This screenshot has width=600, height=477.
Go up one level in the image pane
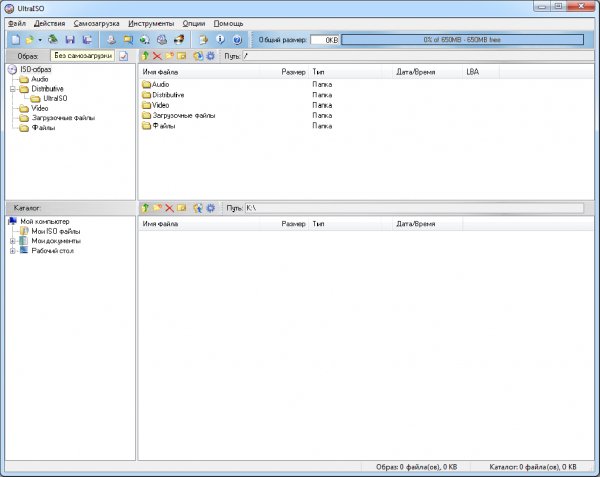(145, 56)
